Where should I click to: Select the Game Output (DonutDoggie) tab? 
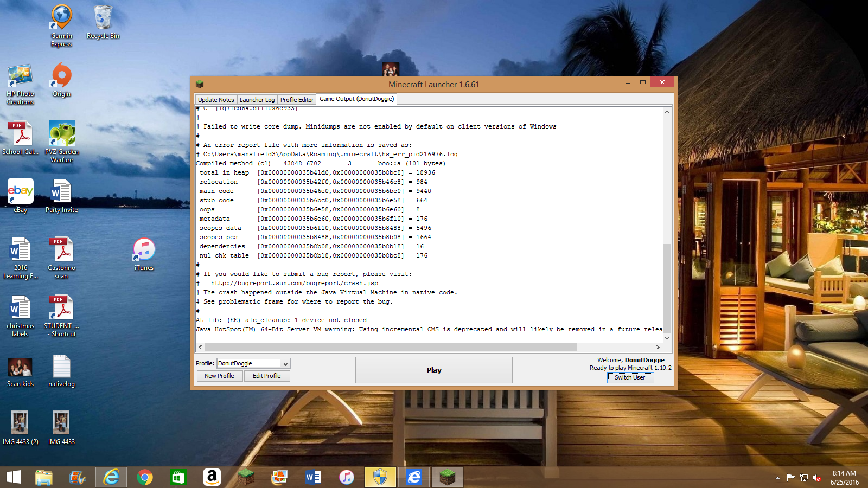coord(356,99)
